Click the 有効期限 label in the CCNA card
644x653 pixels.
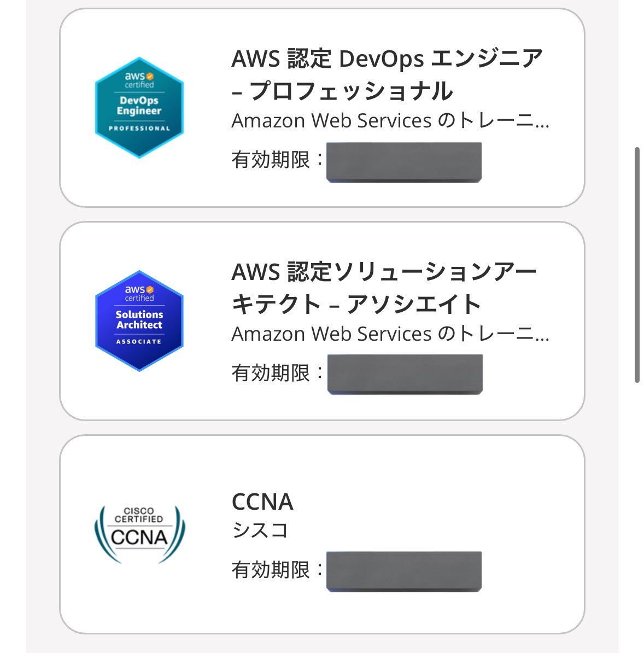click(x=271, y=570)
